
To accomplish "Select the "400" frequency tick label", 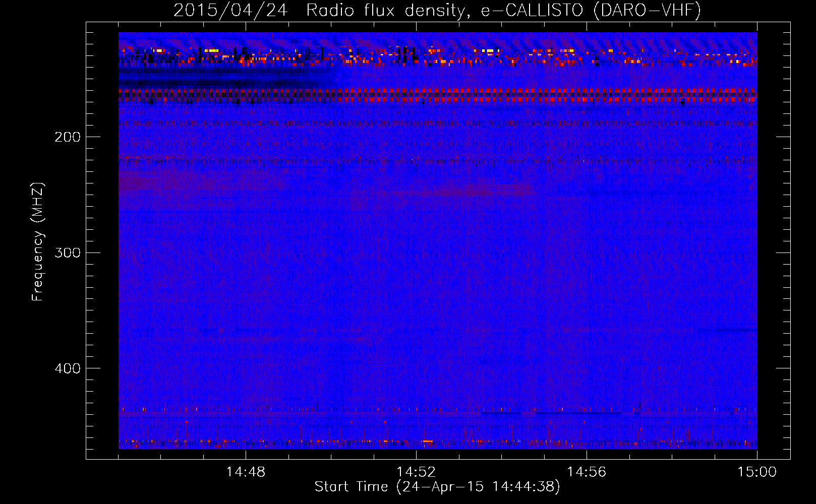I will (68, 368).
